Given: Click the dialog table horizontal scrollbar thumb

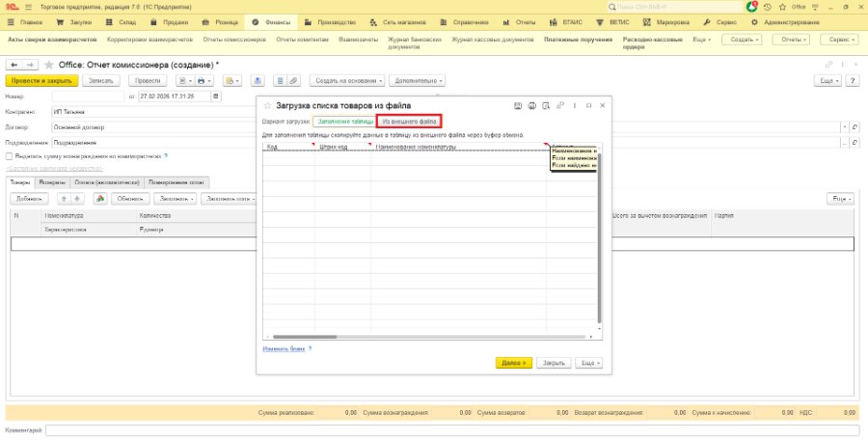Looking at the screenshot, I should [305, 337].
